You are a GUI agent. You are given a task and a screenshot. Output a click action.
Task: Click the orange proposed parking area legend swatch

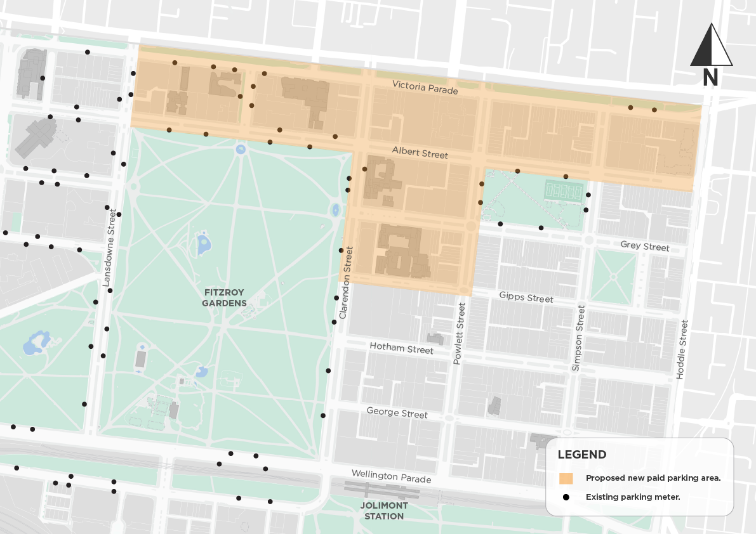(566, 478)
